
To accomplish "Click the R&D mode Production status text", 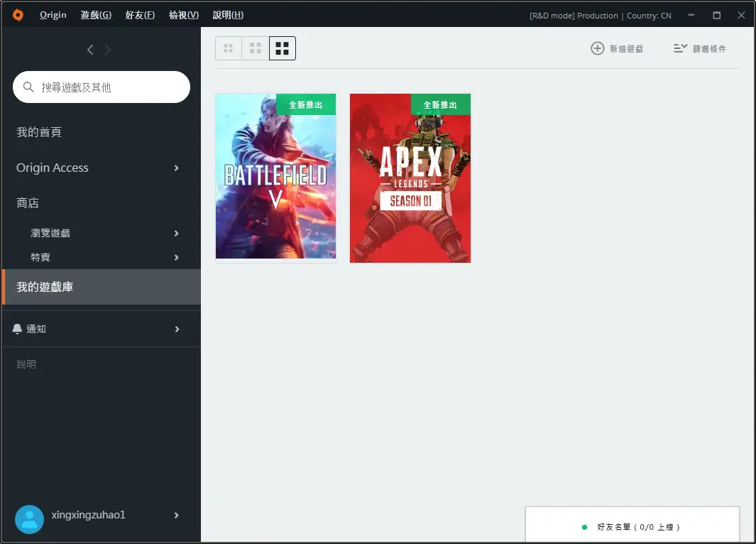I will 601,16.
